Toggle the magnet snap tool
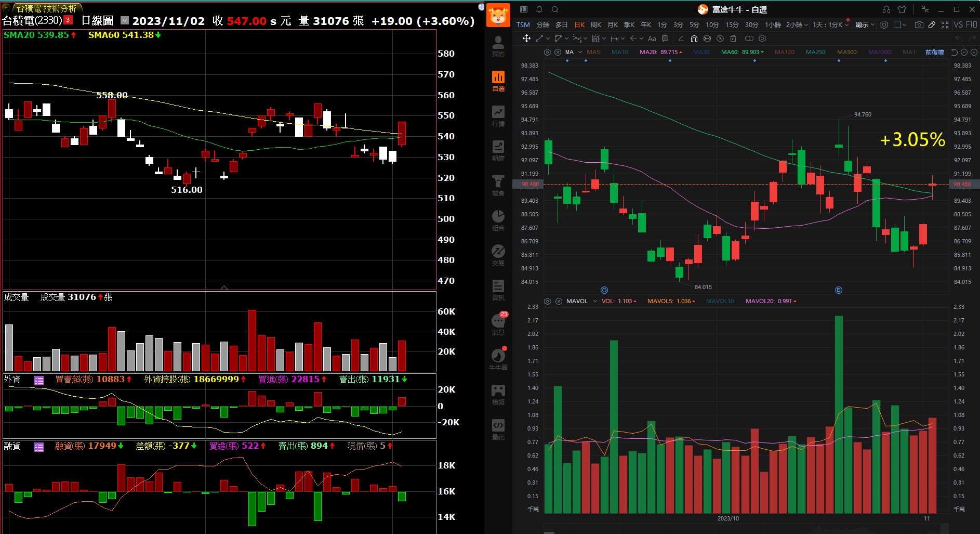Screen dimensions: 980x534 694,38
